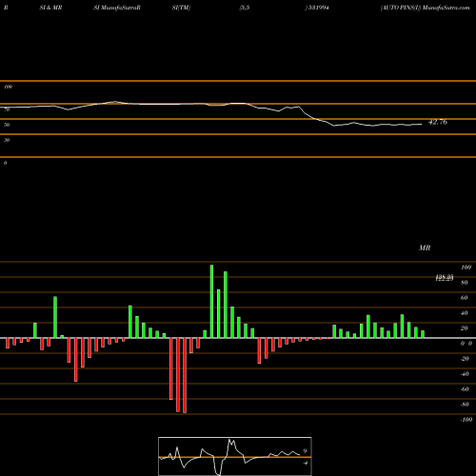Click the '531994' code in header
Viewport: 476px width, 476px height.
(x=318, y=8)
